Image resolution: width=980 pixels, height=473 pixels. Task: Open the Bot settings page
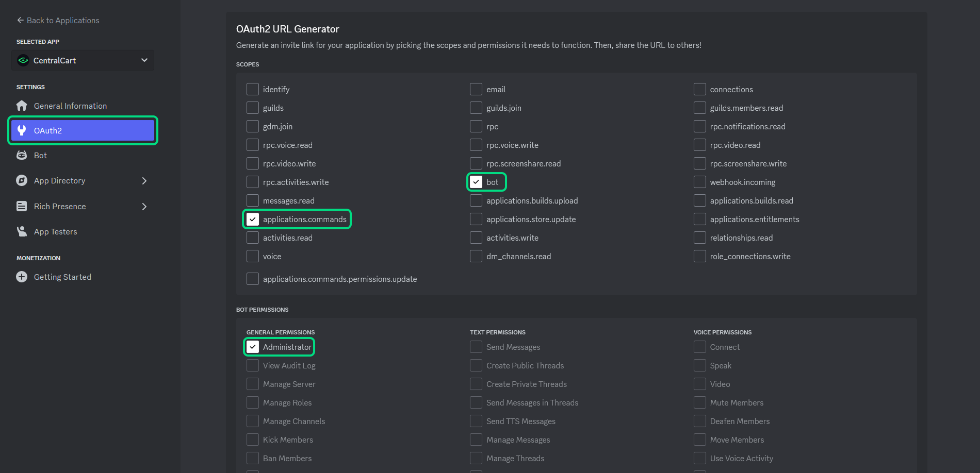[x=40, y=155]
